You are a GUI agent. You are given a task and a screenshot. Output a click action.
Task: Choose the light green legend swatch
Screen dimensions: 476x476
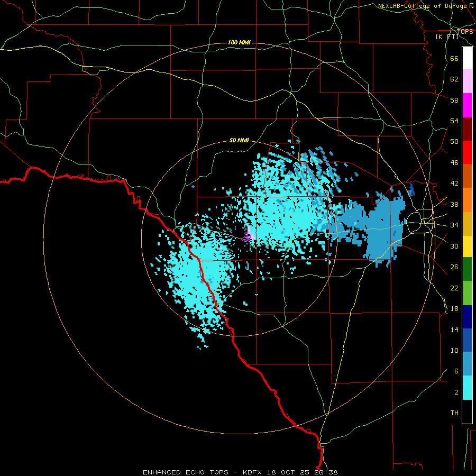[x=467, y=293]
